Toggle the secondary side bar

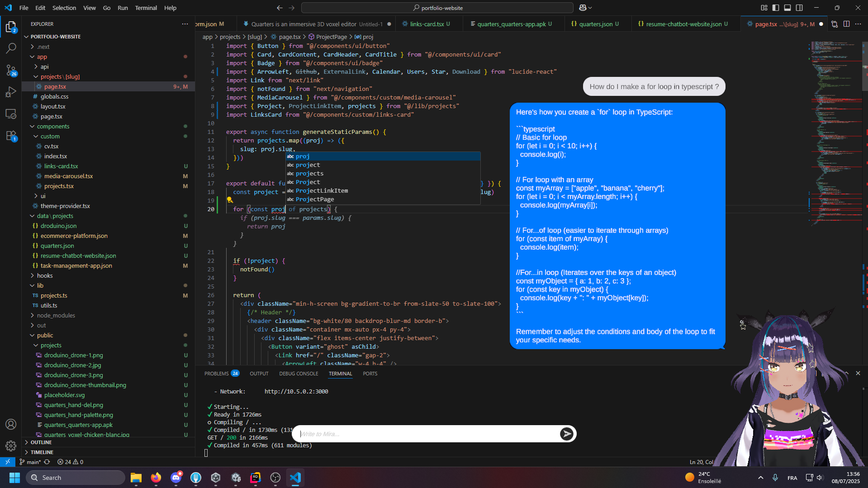800,8
